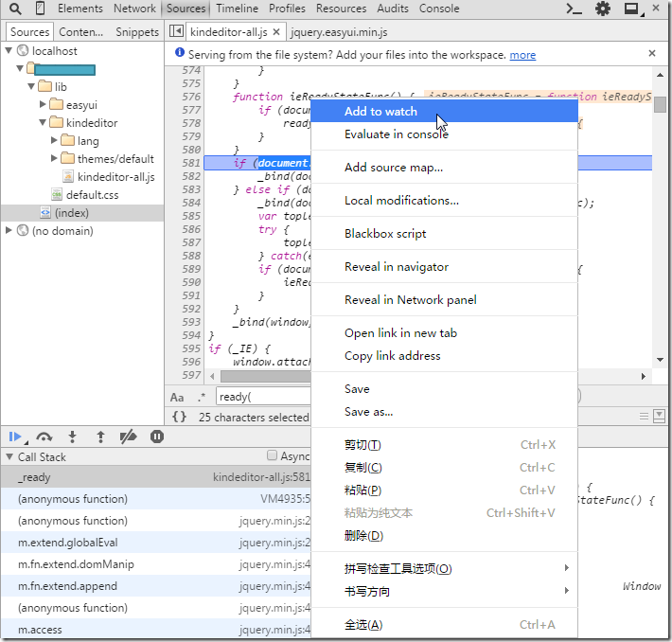Select the (index) file
The height and width of the screenshot is (642, 672).
click(72, 213)
